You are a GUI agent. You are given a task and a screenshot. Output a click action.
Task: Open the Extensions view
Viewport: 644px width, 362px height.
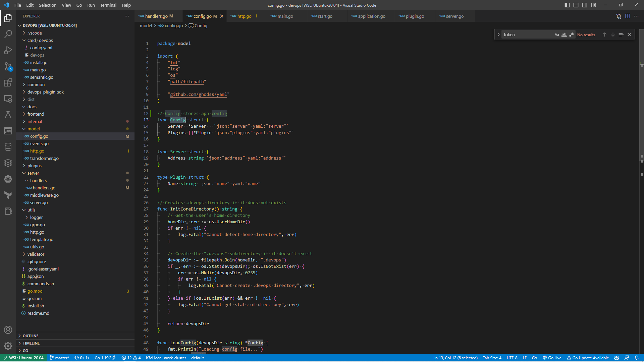8,82
